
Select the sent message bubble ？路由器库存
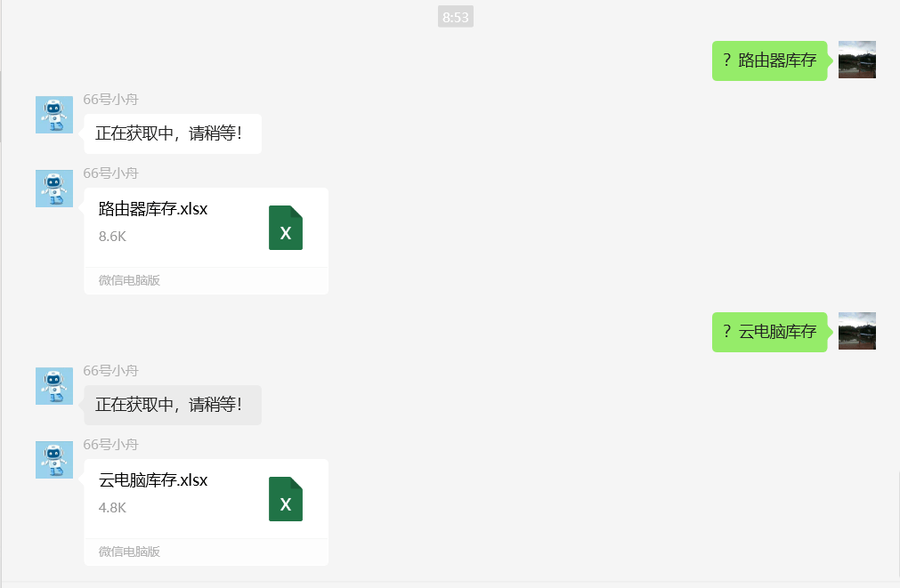point(770,60)
